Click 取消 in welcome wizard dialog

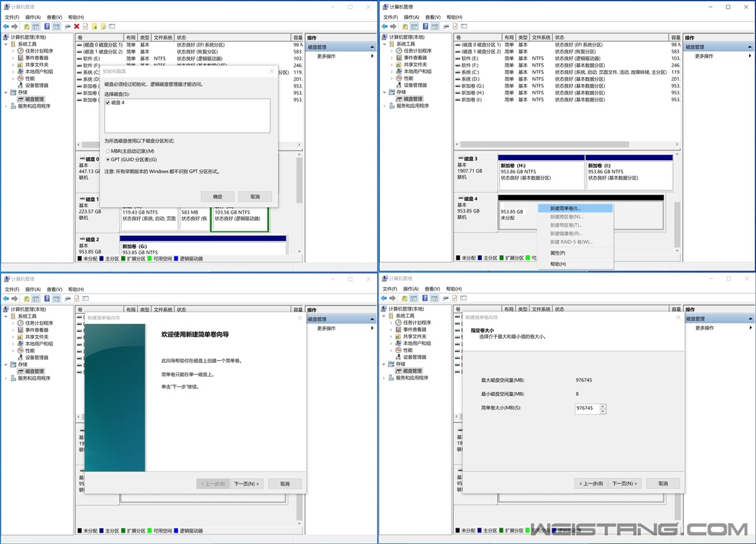285,483
